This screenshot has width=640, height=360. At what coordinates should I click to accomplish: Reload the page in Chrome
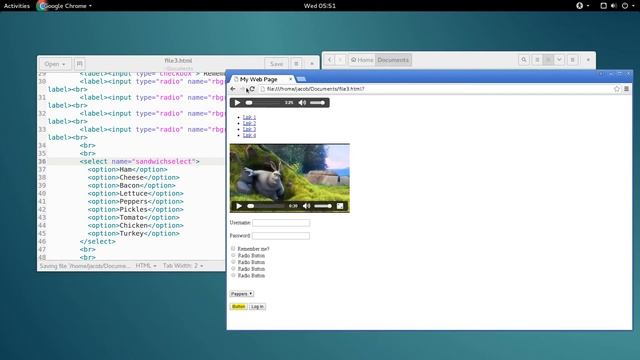252,89
